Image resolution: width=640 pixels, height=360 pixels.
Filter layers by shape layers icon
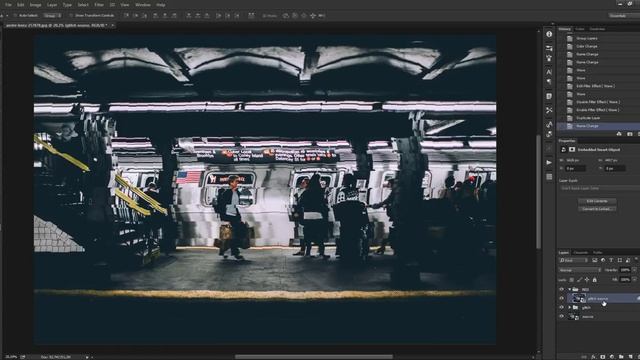pyautogui.click(x=620, y=260)
